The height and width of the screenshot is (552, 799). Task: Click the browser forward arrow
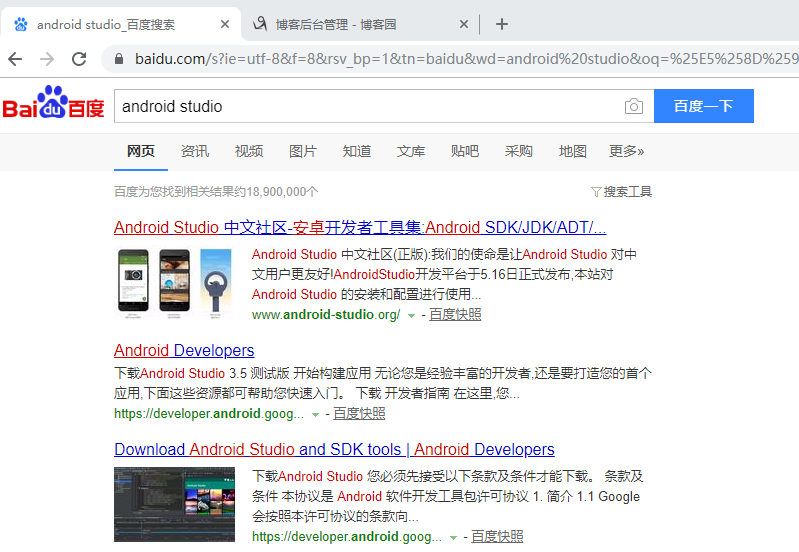47,59
